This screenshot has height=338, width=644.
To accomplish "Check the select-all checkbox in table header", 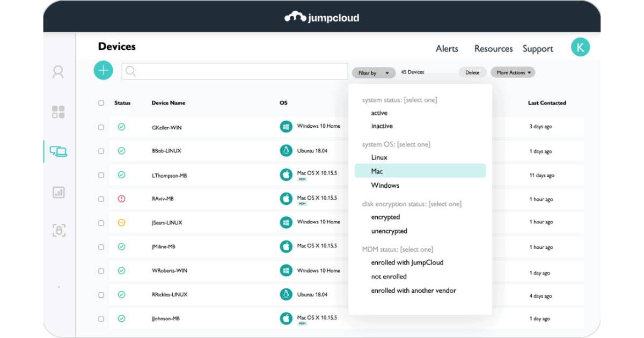I will click(x=101, y=102).
